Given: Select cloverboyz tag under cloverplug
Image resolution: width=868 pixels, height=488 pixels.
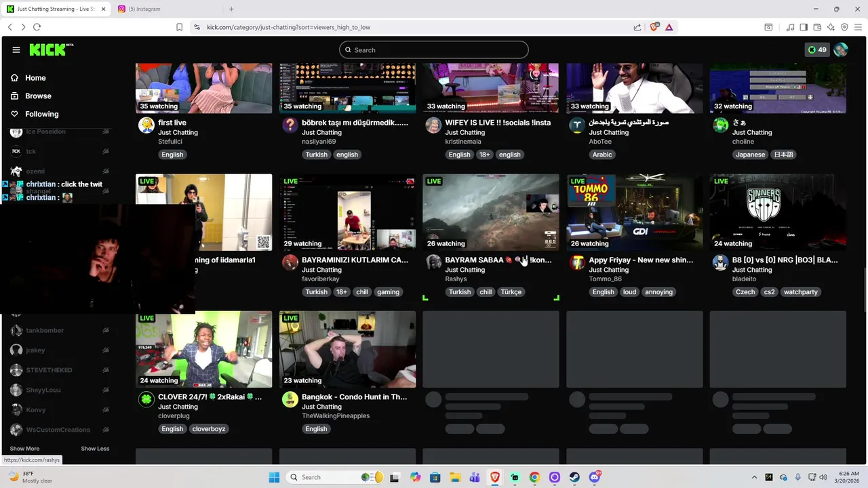Looking at the screenshot, I should pos(209,429).
